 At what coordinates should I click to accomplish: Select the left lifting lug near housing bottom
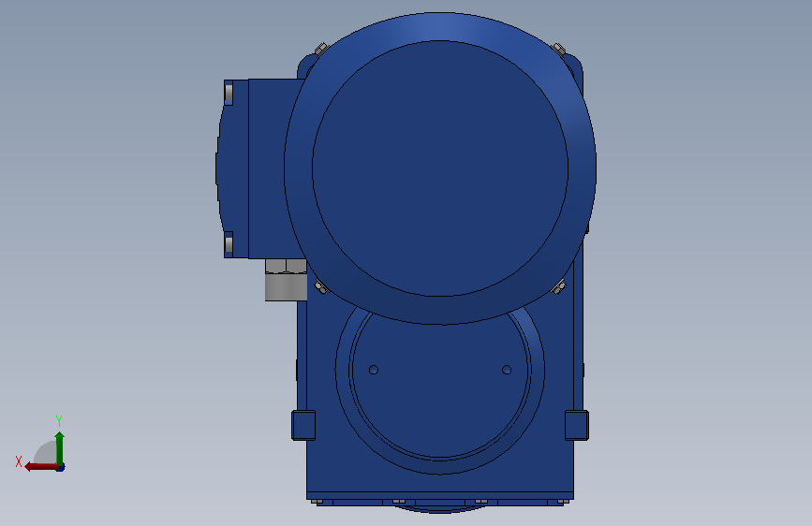(x=303, y=425)
